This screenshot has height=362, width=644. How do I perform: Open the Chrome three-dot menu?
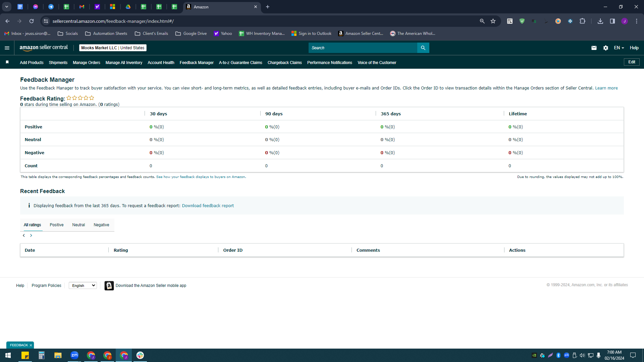click(x=637, y=21)
